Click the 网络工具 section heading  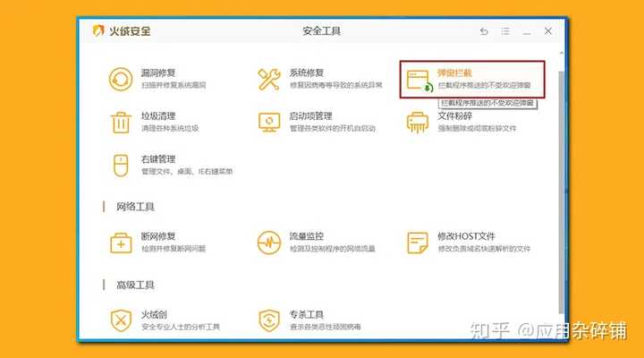click(135, 207)
